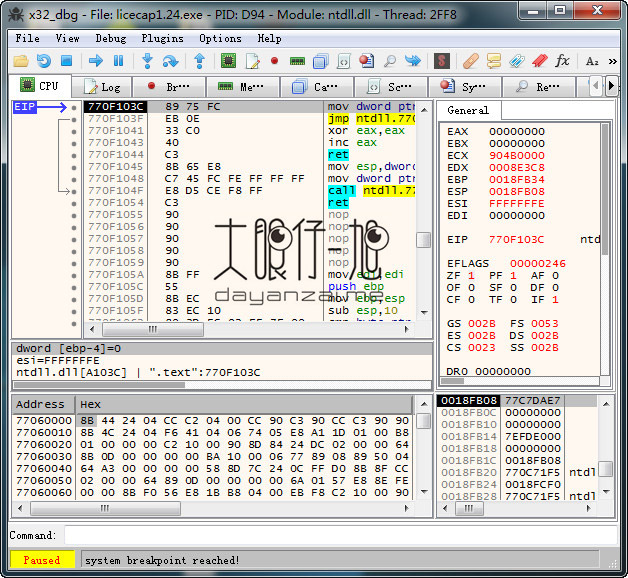Select stack entry 0018FB14
Viewport: 628px width, 578px height.
pos(469,437)
